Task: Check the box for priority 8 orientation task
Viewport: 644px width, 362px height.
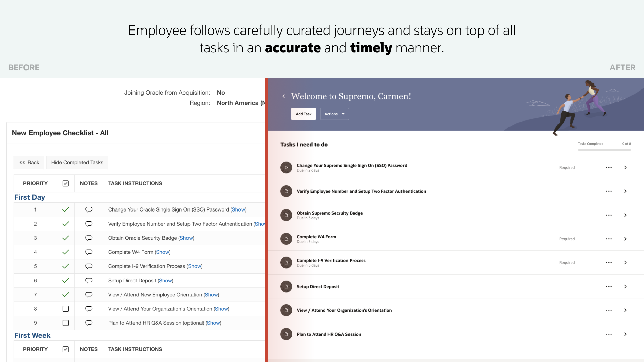Action: click(66, 309)
